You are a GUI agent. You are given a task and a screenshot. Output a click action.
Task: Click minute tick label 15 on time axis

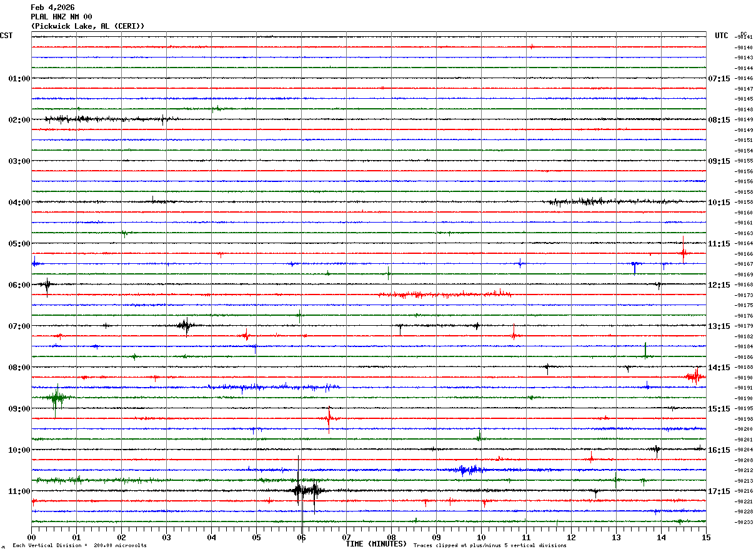[706, 538]
